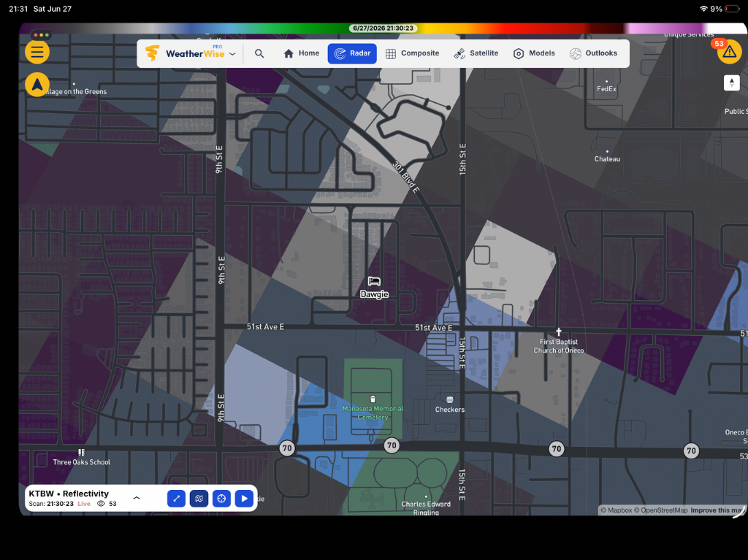The height and width of the screenshot is (560, 748).
Task: Select the Three Oaks School marker
Action: pos(82,457)
